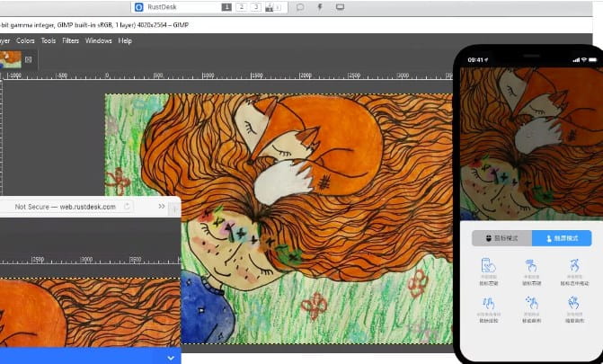Click the RustDesk logo icon in the toolbar
Viewport: 603px width, 364px height.
(139, 7)
